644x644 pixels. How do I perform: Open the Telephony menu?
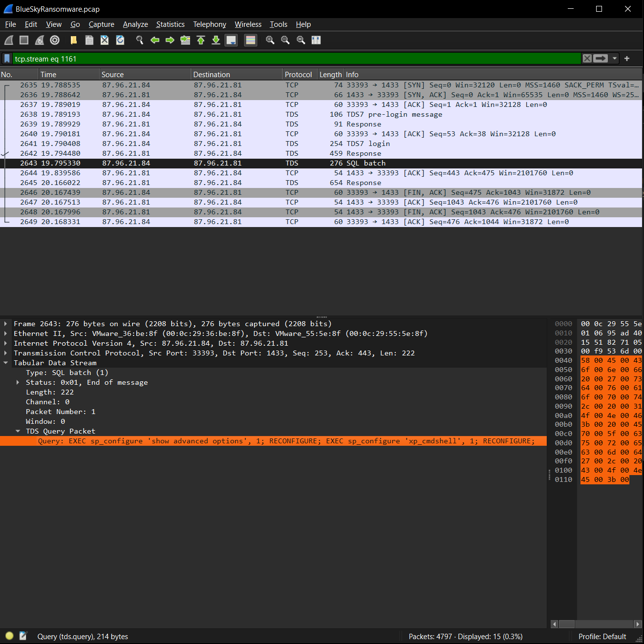210,24
